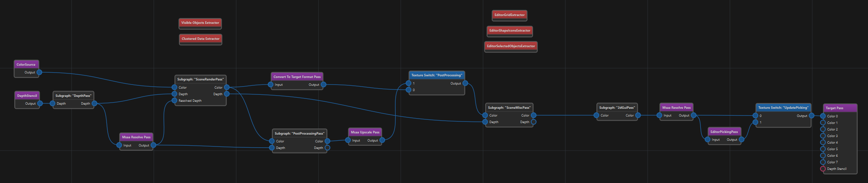Click PostProcessingPass unconnected output Depth pin

pos(327,148)
